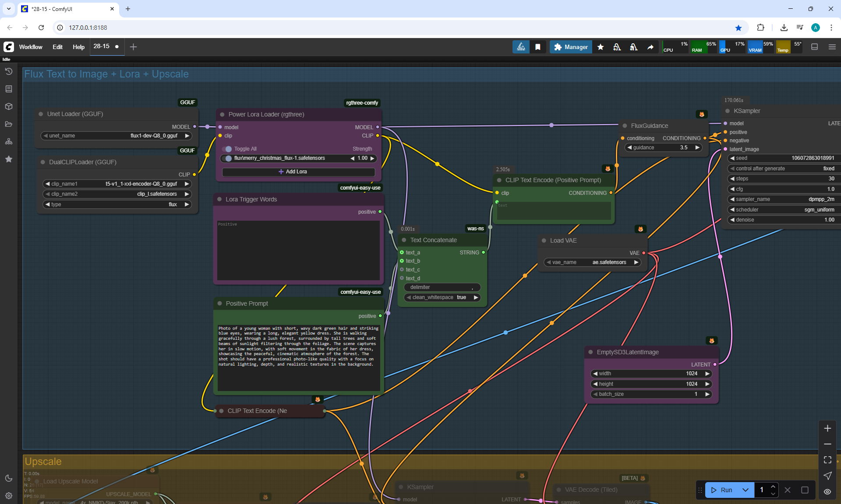Viewport: 841px width, 504px height.
Task: Click fit view icon in canvas controls
Action: click(827, 460)
